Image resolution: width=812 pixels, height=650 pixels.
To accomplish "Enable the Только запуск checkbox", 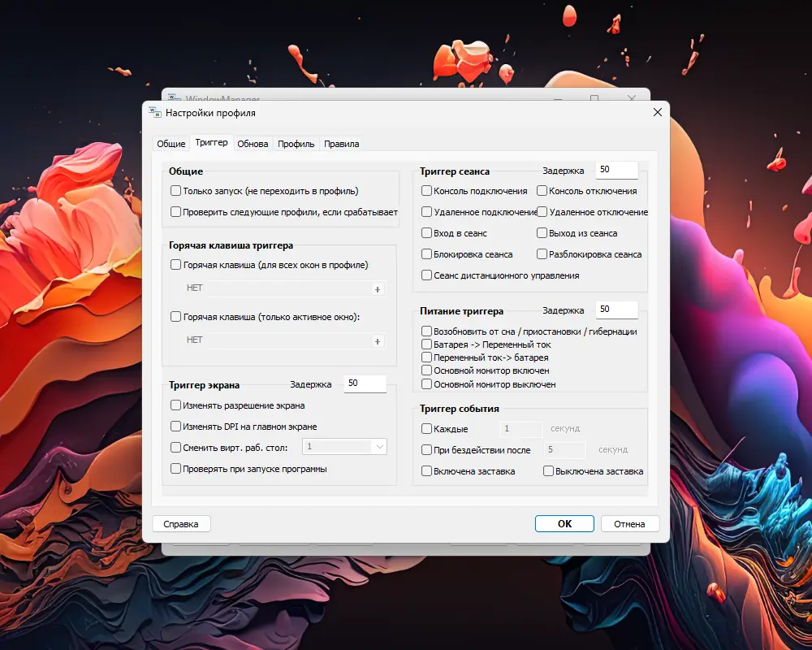I will pos(175,190).
